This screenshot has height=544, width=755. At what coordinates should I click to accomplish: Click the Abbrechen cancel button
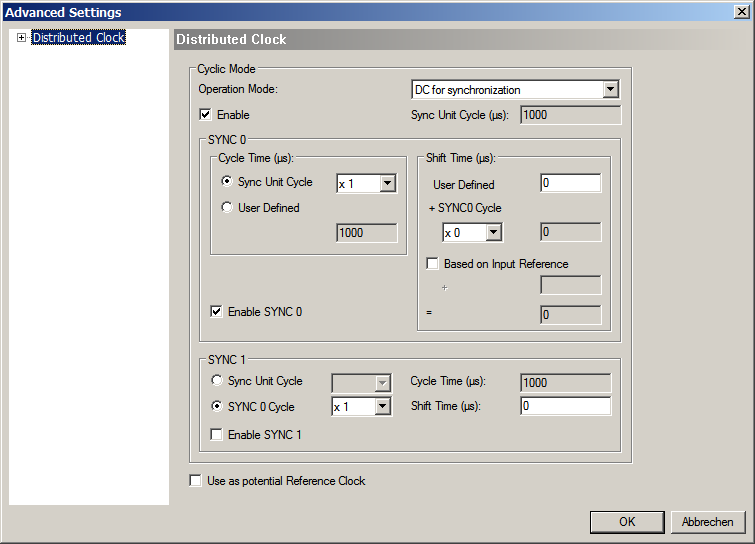(708, 521)
